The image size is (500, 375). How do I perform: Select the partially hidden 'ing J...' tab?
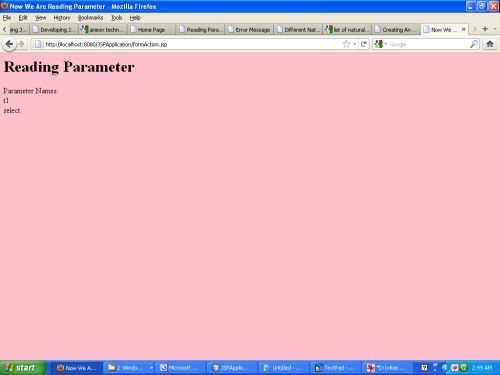point(19,30)
